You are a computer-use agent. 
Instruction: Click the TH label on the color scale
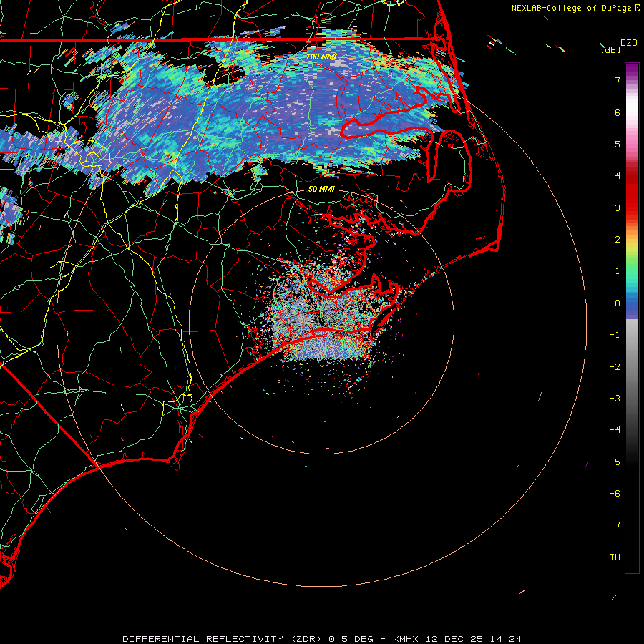[615, 557]
